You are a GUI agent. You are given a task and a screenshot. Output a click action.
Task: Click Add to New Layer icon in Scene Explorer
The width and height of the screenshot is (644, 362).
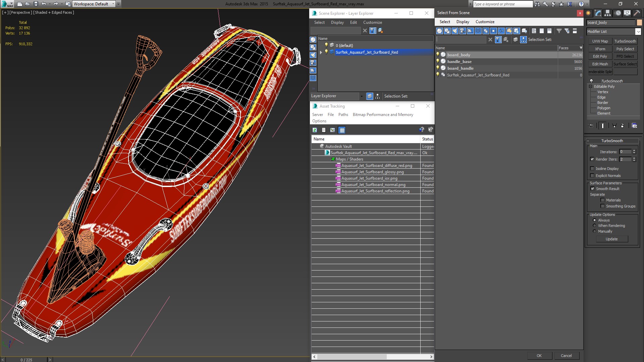click(380, 31)
